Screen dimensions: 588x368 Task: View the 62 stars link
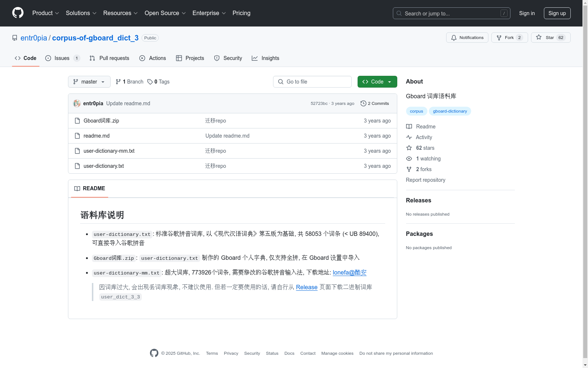point(420,148)
